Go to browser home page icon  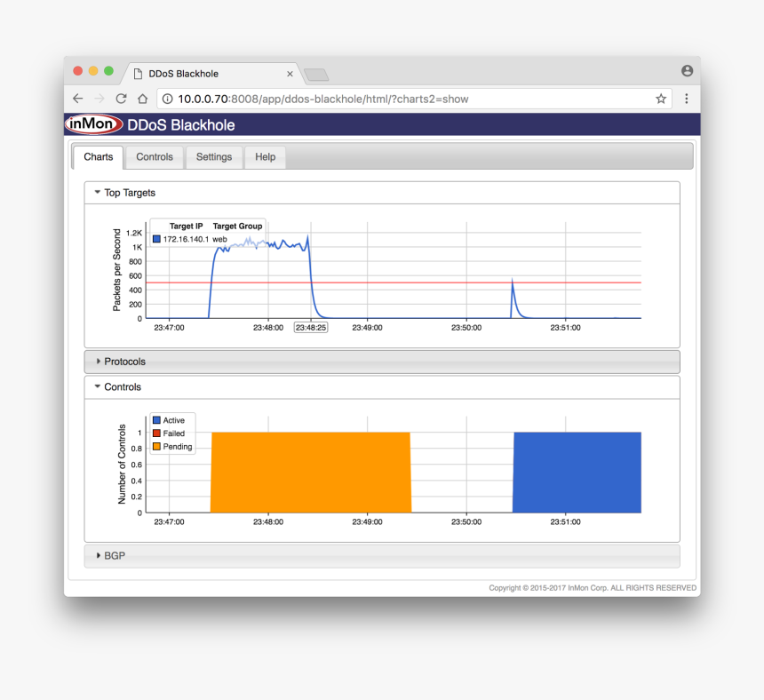(142, 99)
